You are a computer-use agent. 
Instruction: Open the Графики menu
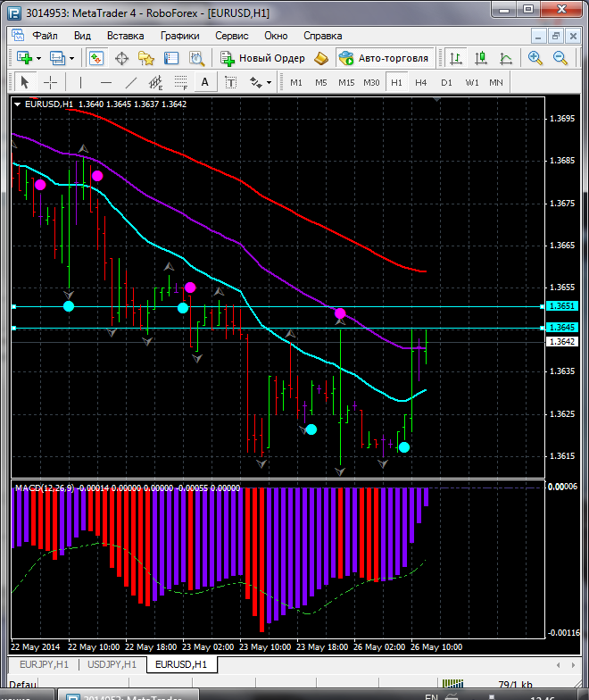180,36
